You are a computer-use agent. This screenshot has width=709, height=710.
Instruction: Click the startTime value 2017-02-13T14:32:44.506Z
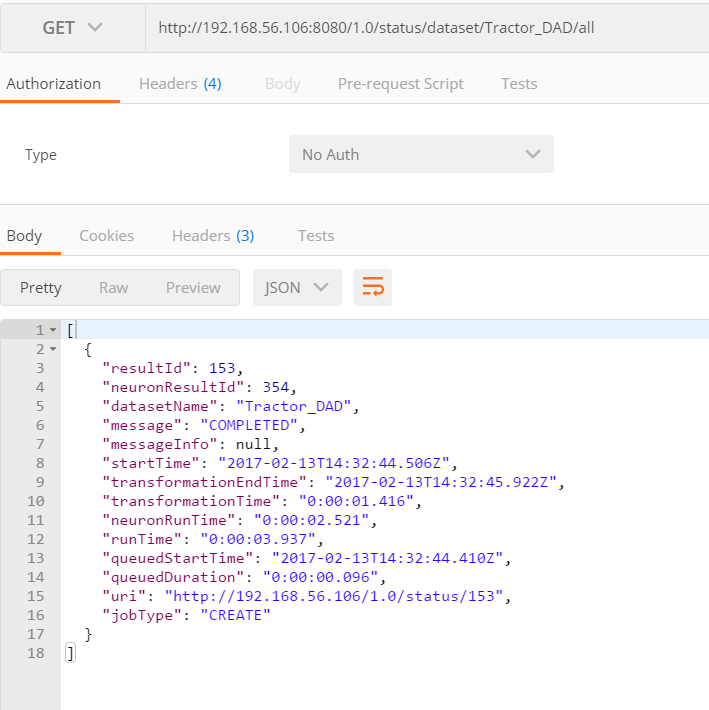pos(334,463)
